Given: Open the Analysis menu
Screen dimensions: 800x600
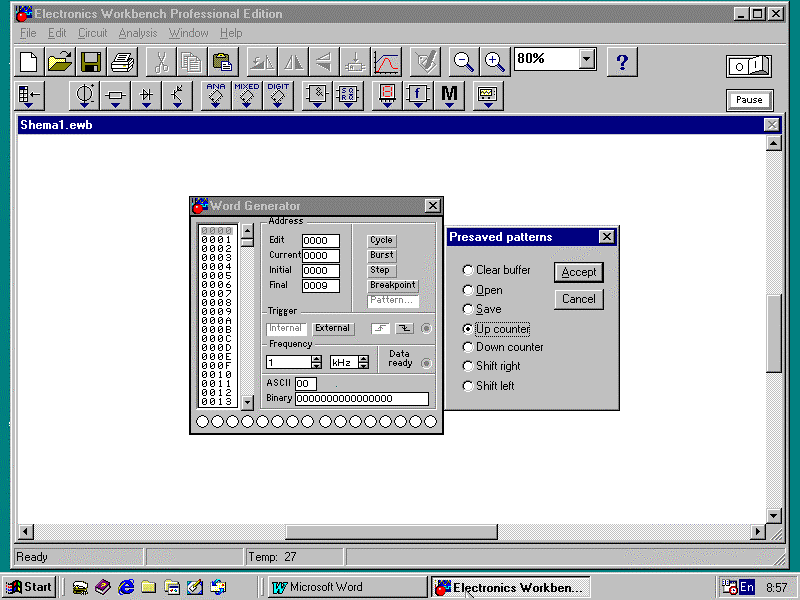Looking at the screenshot, I should point(138,33).
